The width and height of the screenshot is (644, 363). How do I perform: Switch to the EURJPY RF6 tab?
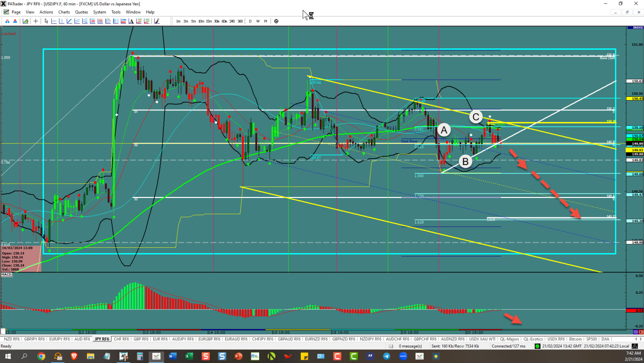point(59,339)
